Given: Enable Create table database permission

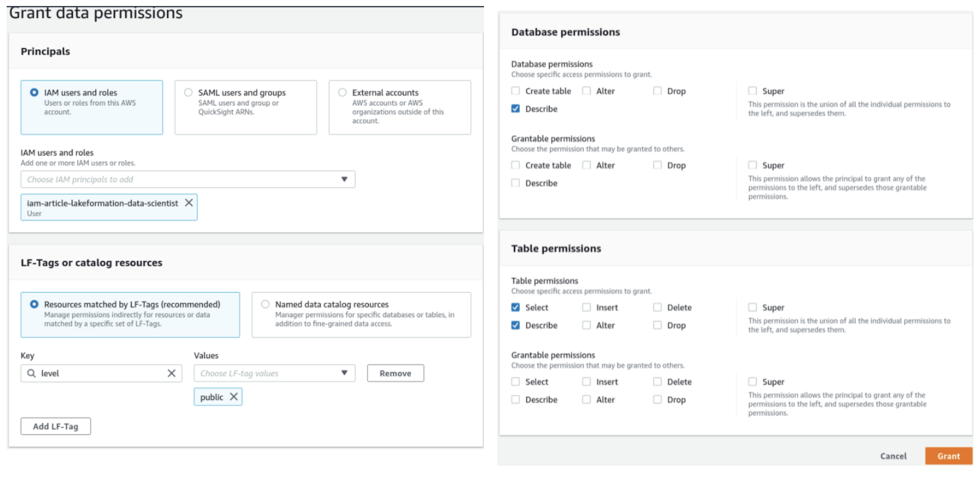Looking at the screenshot, I should [x=515, y=91].
